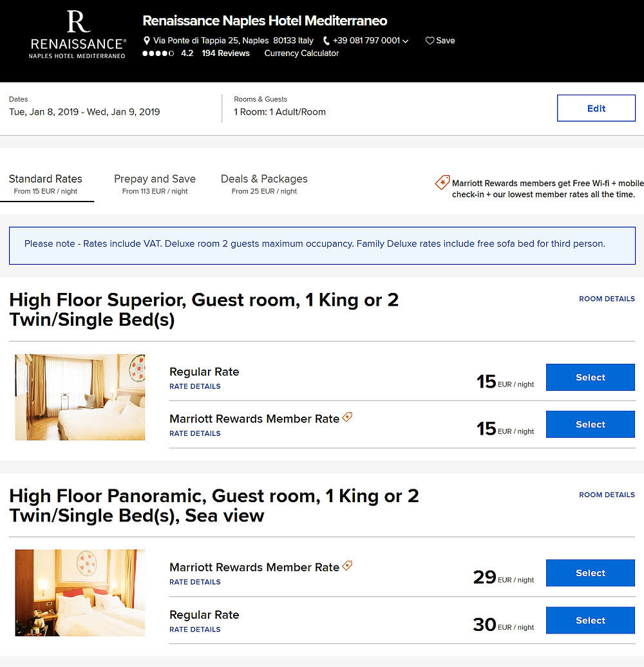Click the Marriott Rewards tag icon in banner
Viewport: 644px width, 667px height.
pyautogui.click(x=442, y=183)
